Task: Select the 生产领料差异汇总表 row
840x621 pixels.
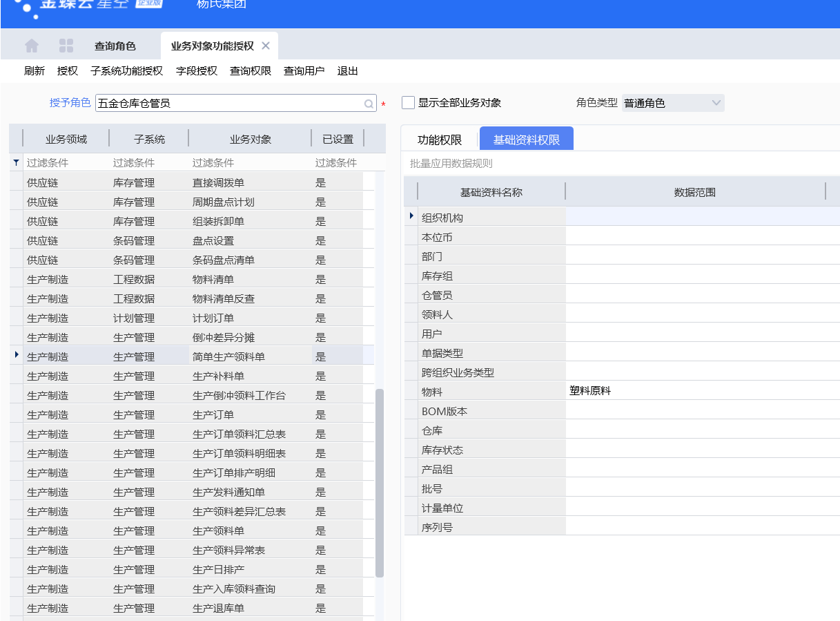Action: [x=193, y=512]
